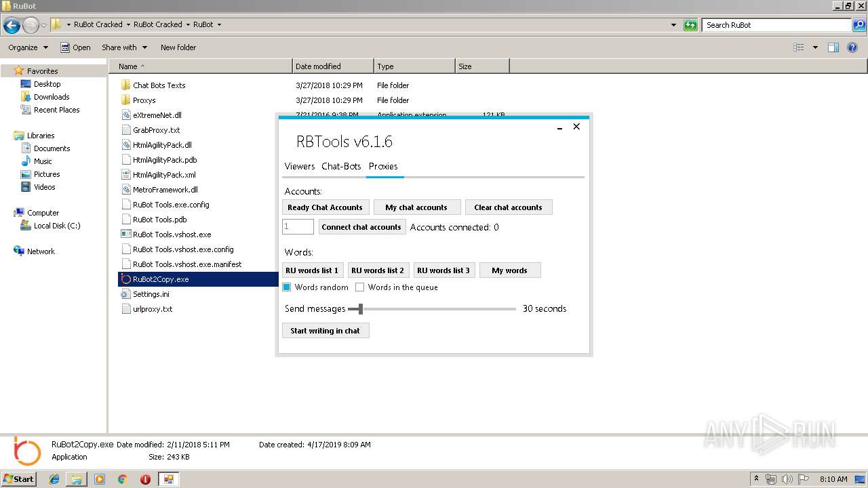This screenshot has width=868, height=488.
Task: Open Opera from the taskbar
Action: 145,479
